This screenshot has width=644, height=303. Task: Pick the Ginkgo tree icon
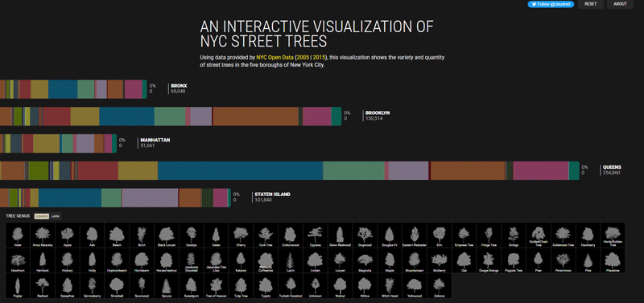click(513, 235)
